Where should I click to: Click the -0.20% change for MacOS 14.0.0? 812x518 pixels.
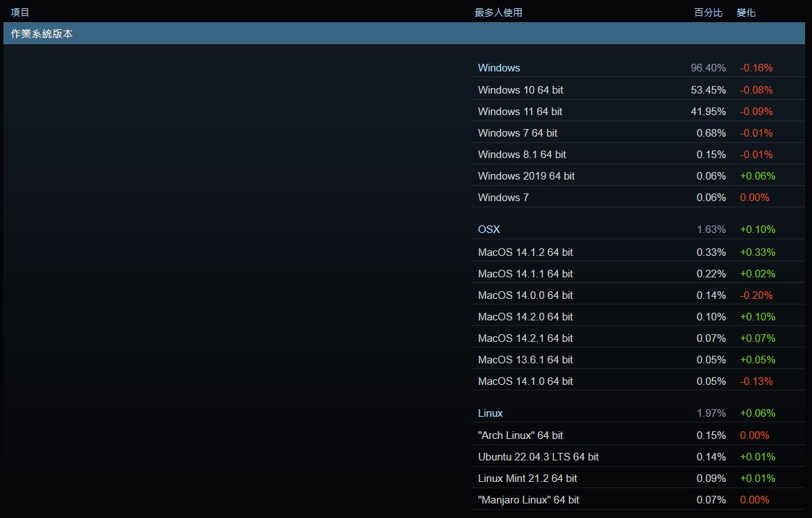coord(756,295)
